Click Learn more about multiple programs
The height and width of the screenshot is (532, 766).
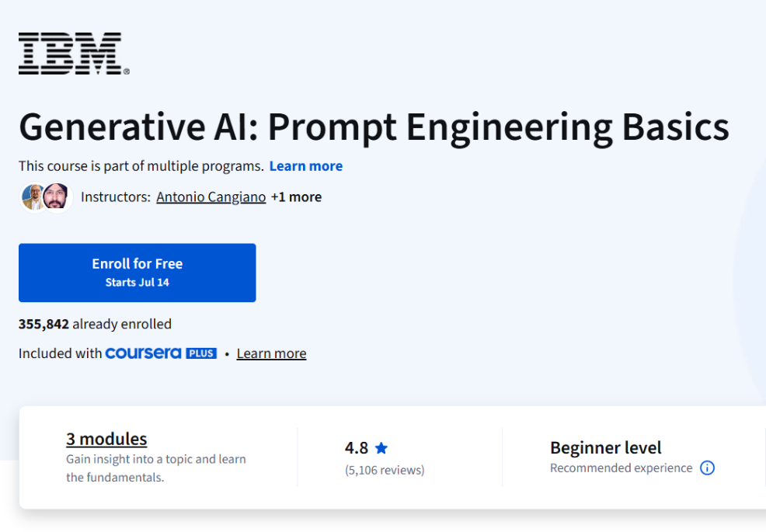tap(305, 165)
